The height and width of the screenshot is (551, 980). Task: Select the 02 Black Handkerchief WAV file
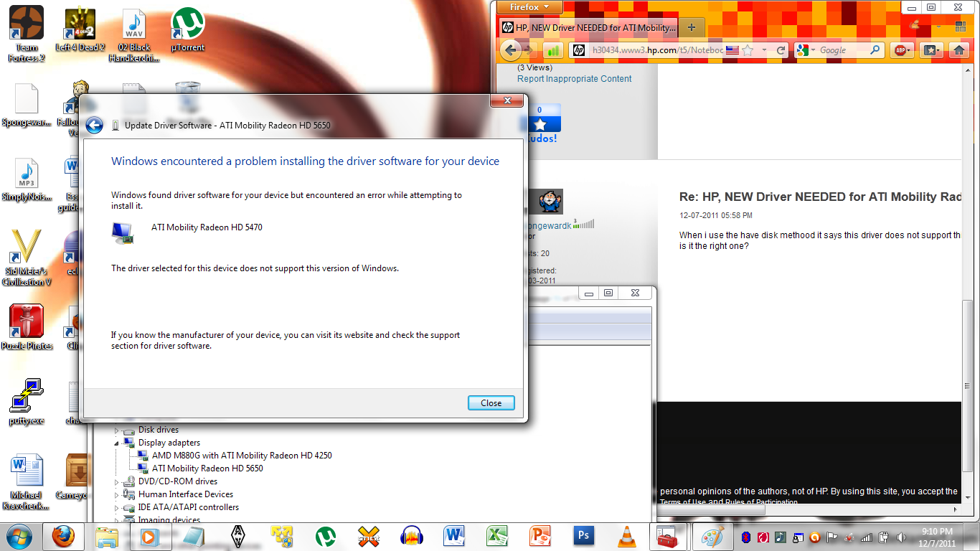(134, 36)
